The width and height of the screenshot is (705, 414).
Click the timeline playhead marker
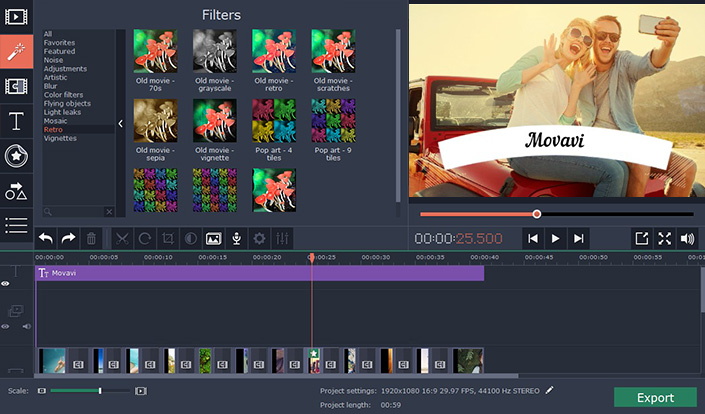[311, 257]
